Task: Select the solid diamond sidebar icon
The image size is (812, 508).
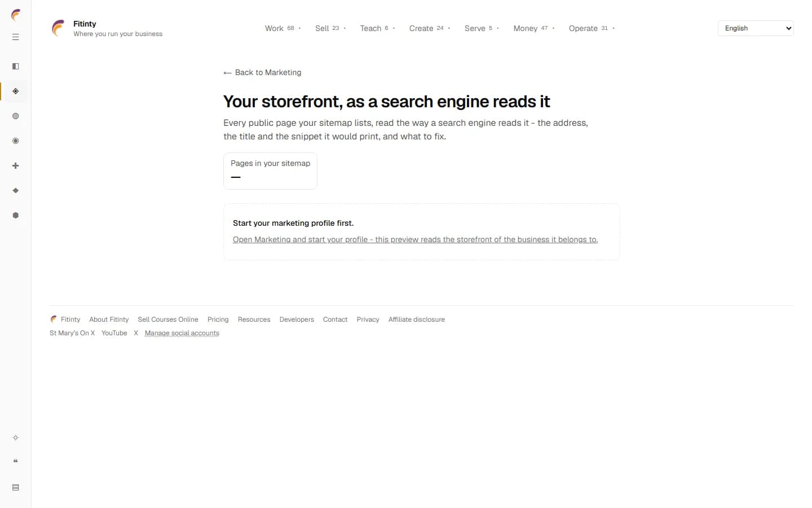Action: click(x=16, y=191)
